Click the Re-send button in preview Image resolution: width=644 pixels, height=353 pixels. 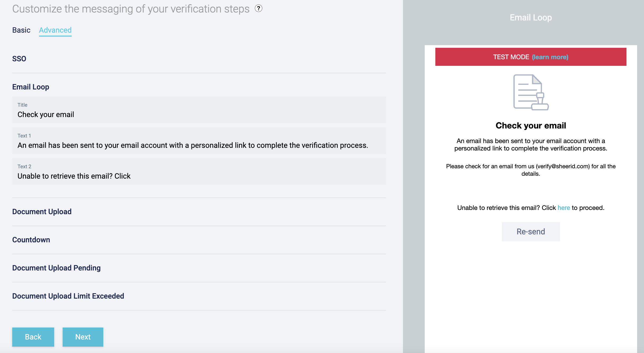pos(531,231)
